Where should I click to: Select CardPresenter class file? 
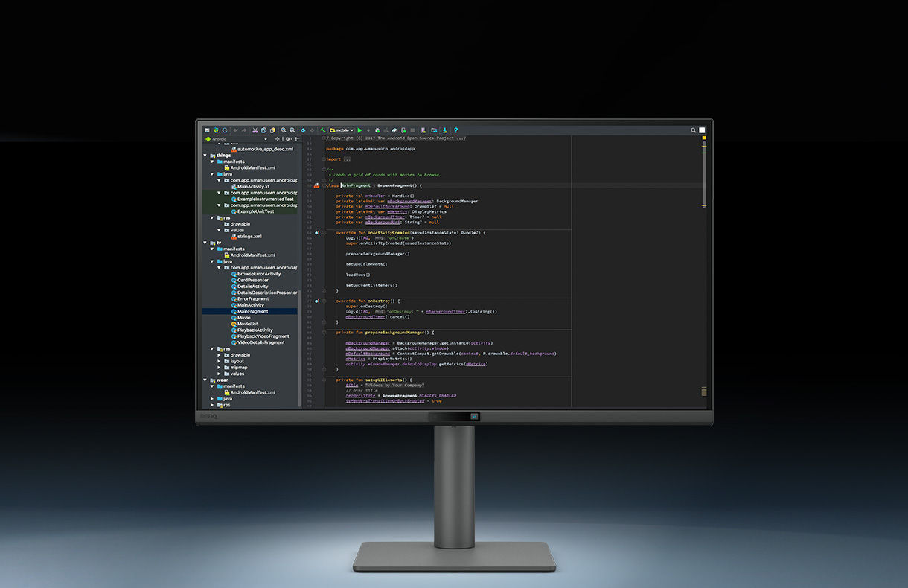(x=249, y=280)
